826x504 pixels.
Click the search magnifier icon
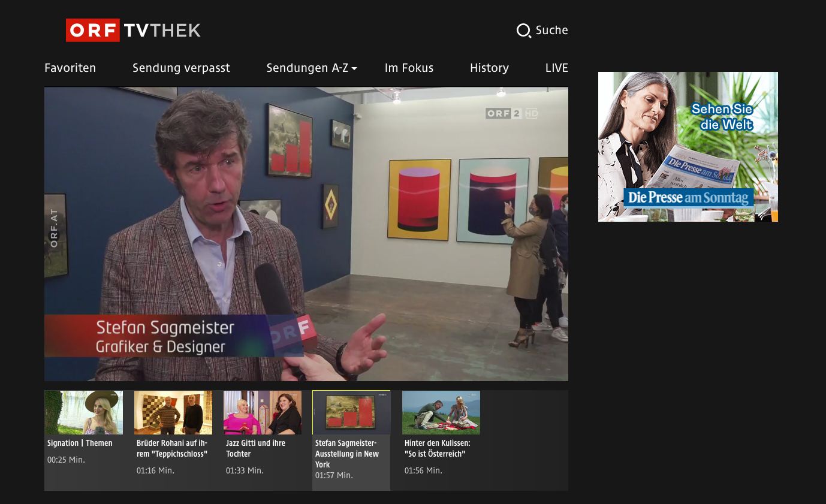coord(524,31)
